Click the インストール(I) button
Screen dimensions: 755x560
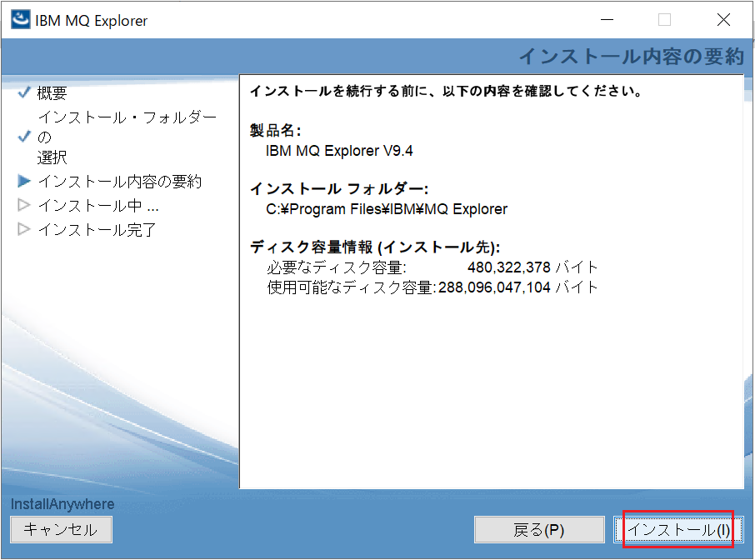point(678,530)
